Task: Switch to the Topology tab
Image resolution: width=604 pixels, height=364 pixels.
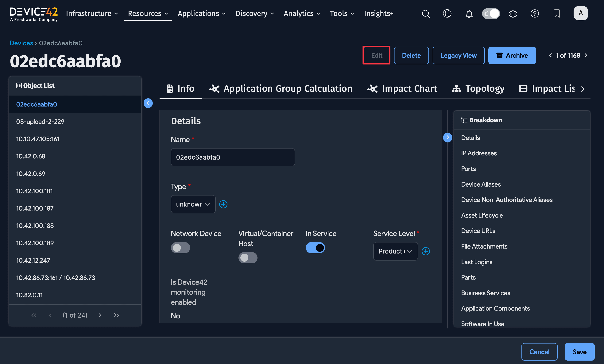Action: coord(478,88)
